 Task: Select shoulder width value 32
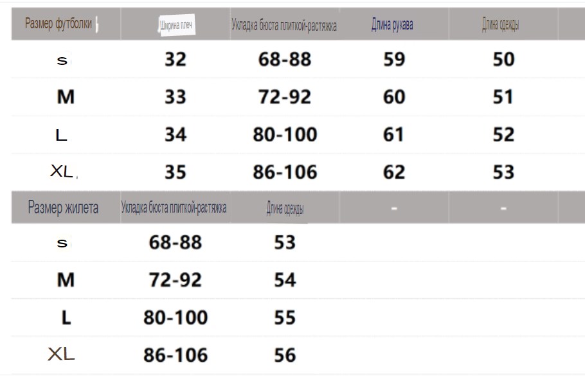tap(175, 59)
